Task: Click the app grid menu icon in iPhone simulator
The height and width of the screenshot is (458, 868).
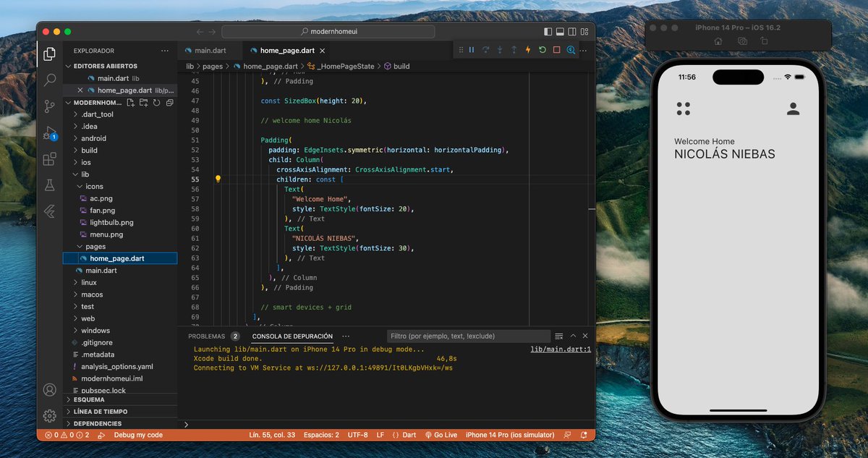Action: point(683,109)
